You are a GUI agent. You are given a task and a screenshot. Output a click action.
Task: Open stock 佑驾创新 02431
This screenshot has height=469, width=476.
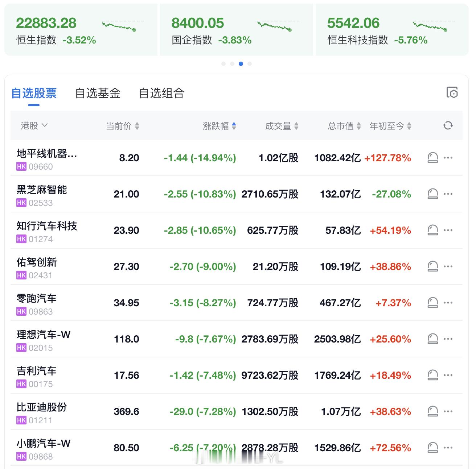click(37, 268)
